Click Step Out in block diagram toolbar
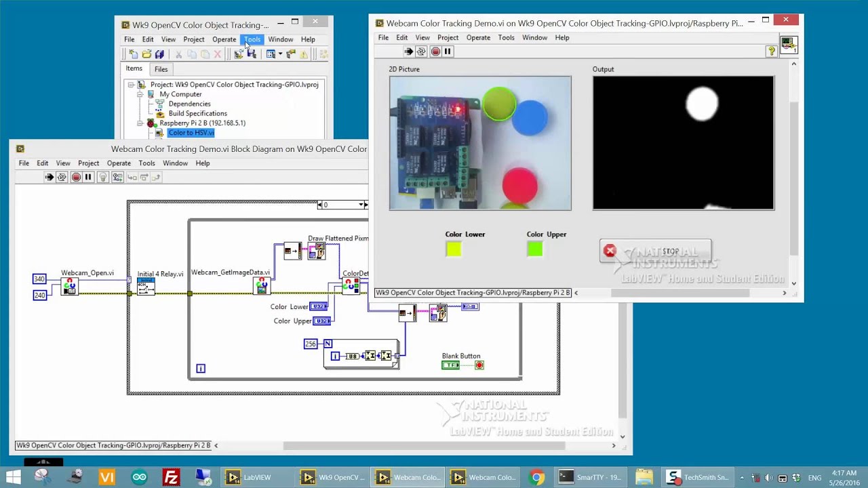868x488 pixels. point(155,177)
